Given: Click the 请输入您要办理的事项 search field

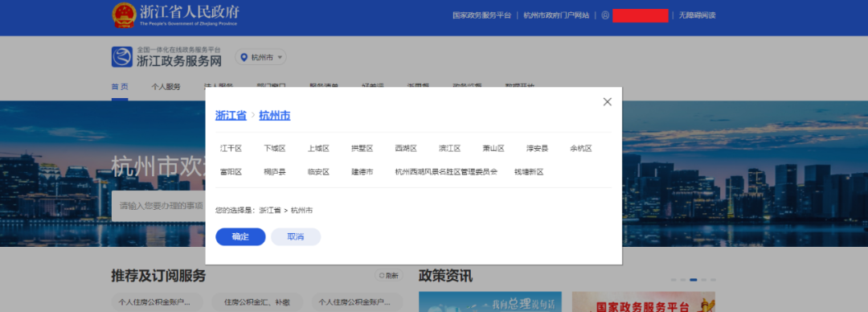Looking at the screenshot, I should (x=159, y=206).
